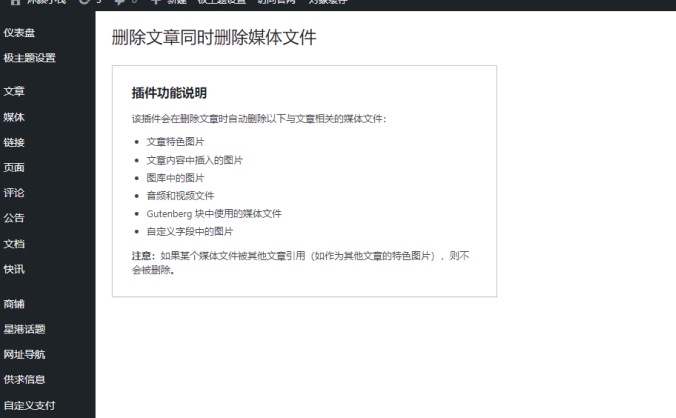Go to the 文章 posts menu
The width and height of the screenshot is (676, 418).
pyautogui.click(x=14, y=92)
